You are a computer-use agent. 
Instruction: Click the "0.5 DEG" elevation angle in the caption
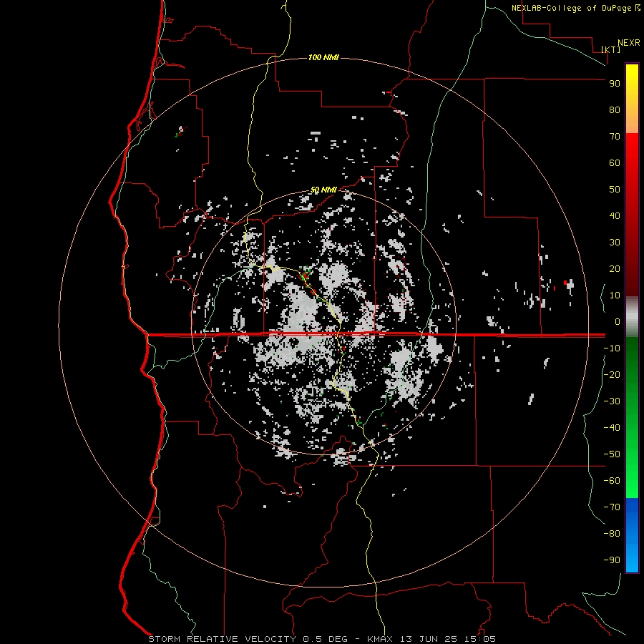point(326,639)
